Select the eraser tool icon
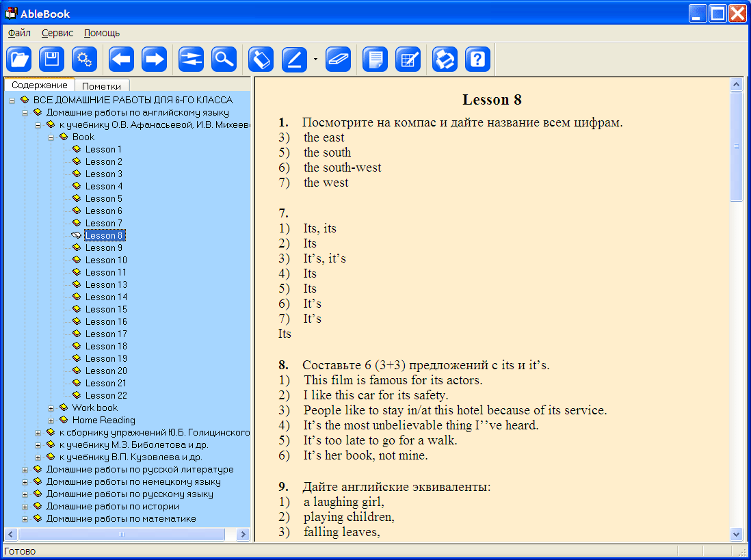 click(338, 59)
